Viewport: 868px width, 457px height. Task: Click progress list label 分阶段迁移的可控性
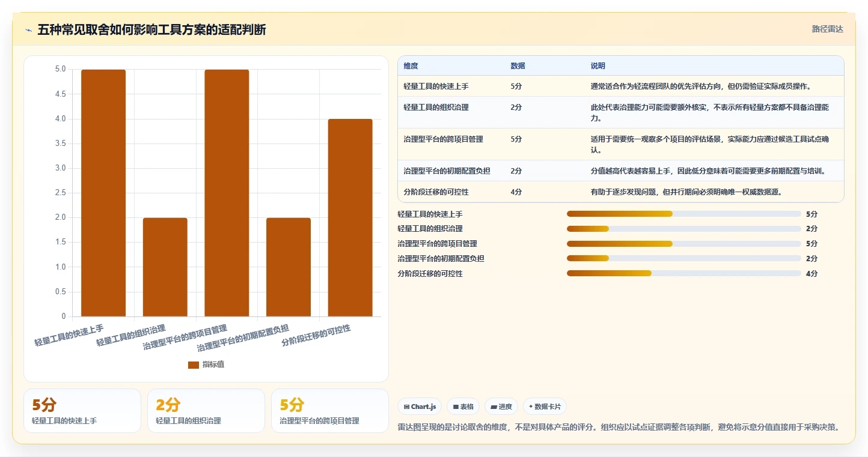click(430, 274)
